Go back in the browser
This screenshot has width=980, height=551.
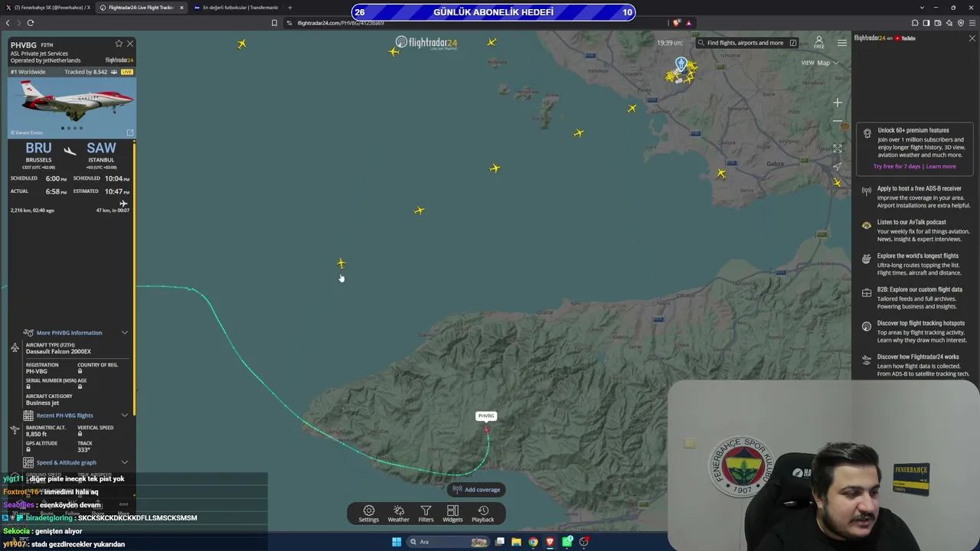(8, 23)
